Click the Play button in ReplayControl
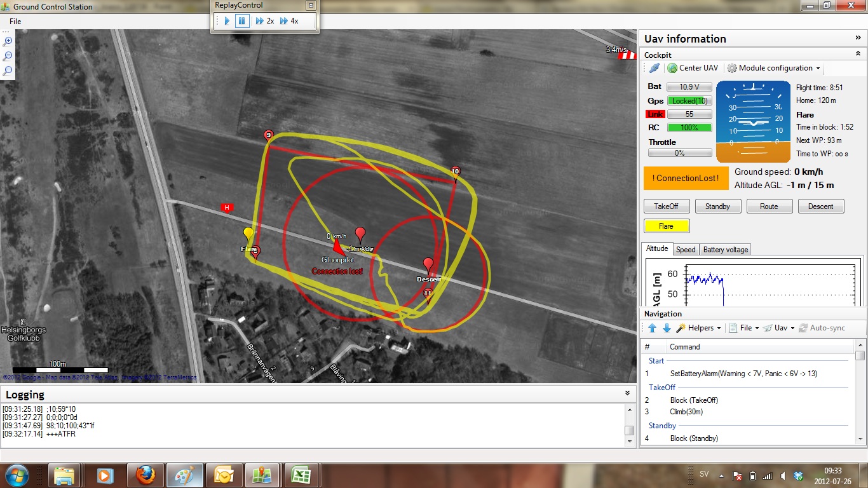The width and height of the screenshot is (868, 488). coord(227,21)
